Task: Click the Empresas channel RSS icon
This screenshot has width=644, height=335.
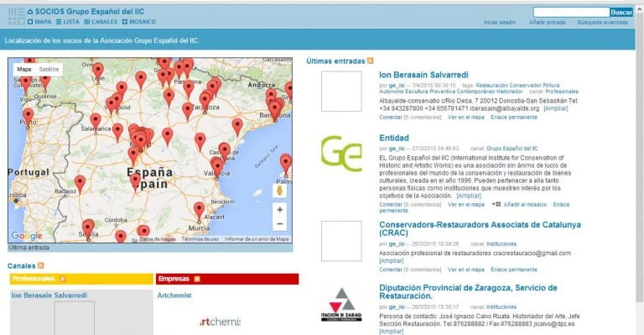Action: coord(197,279)
